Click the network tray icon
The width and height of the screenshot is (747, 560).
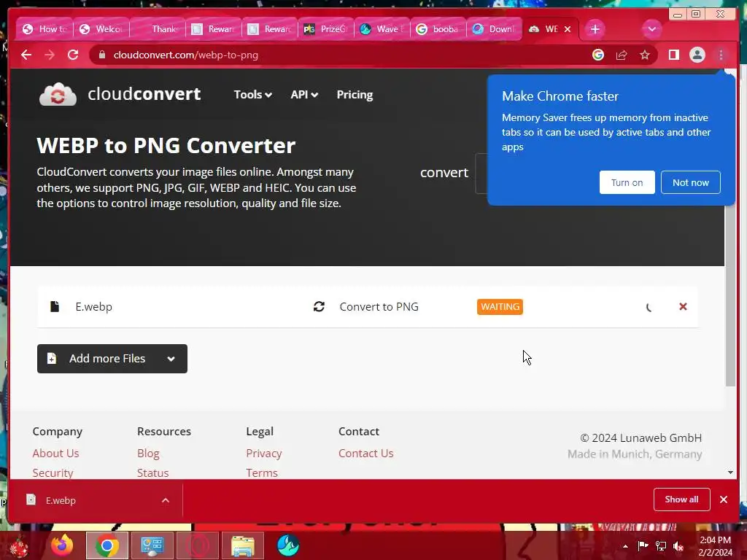(661, 546)
